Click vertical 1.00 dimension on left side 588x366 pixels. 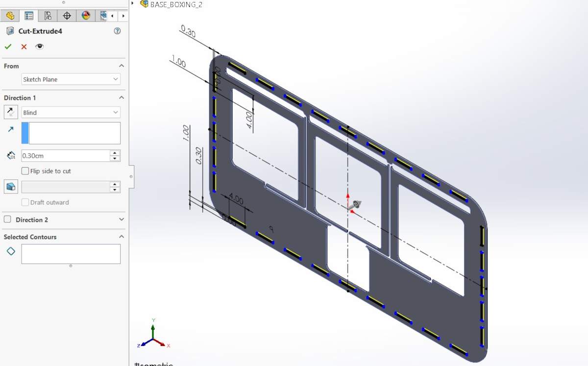(x=186, y=133)
